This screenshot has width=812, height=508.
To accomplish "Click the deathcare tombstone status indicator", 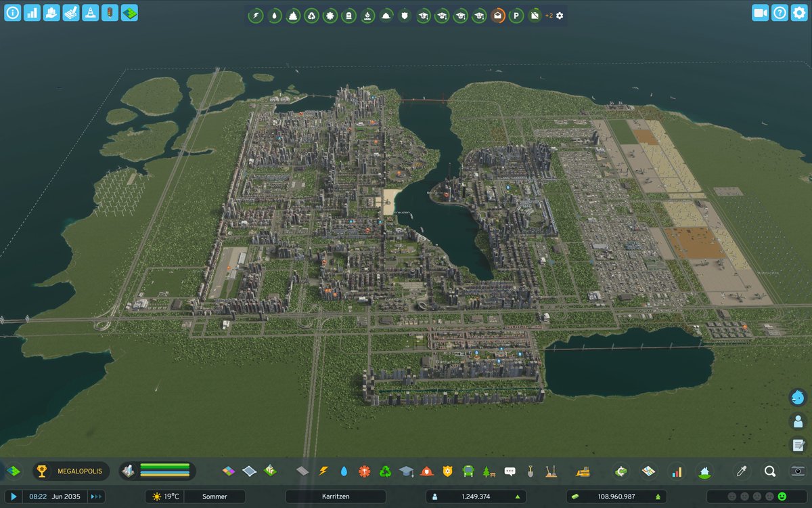I will [348, 16].
